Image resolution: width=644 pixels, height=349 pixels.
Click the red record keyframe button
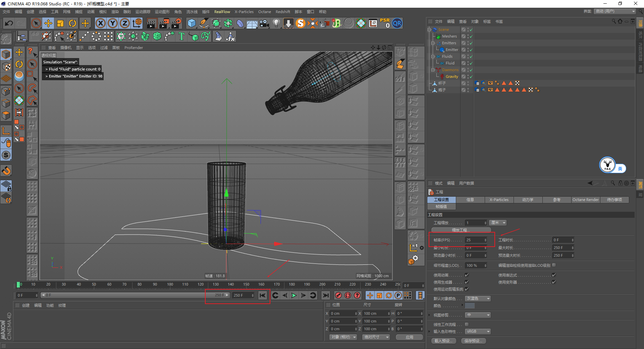[x=338, y=295]
